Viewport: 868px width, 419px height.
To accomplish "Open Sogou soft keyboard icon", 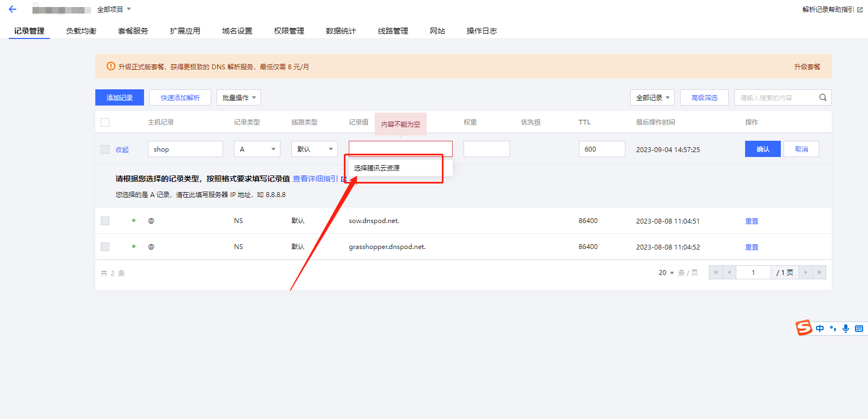I will click(859, 329).
